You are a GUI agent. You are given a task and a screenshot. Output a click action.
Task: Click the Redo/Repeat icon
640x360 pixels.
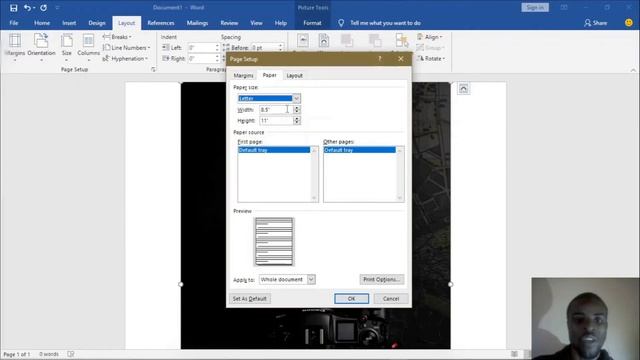pyautogui.click(x=43, y=8)
